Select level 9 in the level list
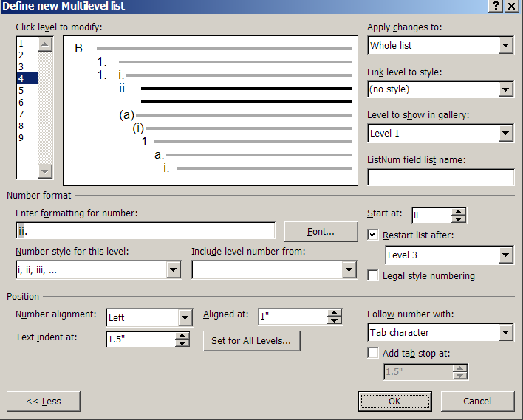The width and height of the screenshot is (523, 420). [x=27, y=138]
